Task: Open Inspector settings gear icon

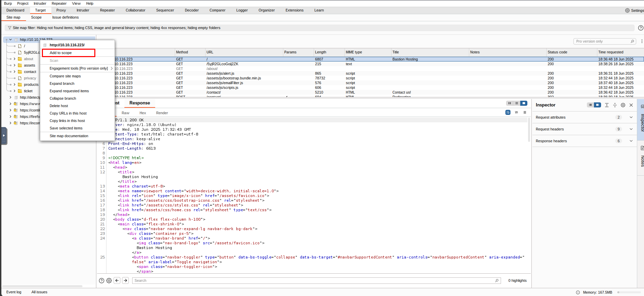Action: click(623, 105)
